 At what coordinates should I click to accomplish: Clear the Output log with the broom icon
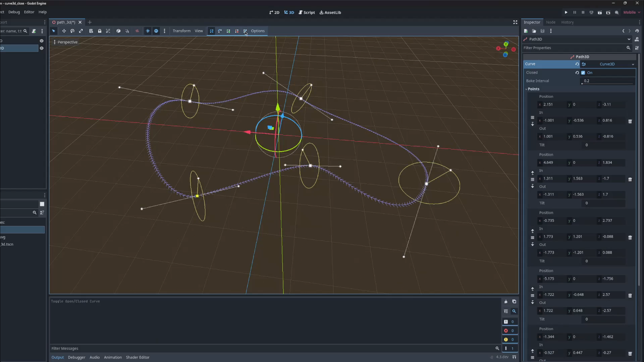tap(506, 302)
